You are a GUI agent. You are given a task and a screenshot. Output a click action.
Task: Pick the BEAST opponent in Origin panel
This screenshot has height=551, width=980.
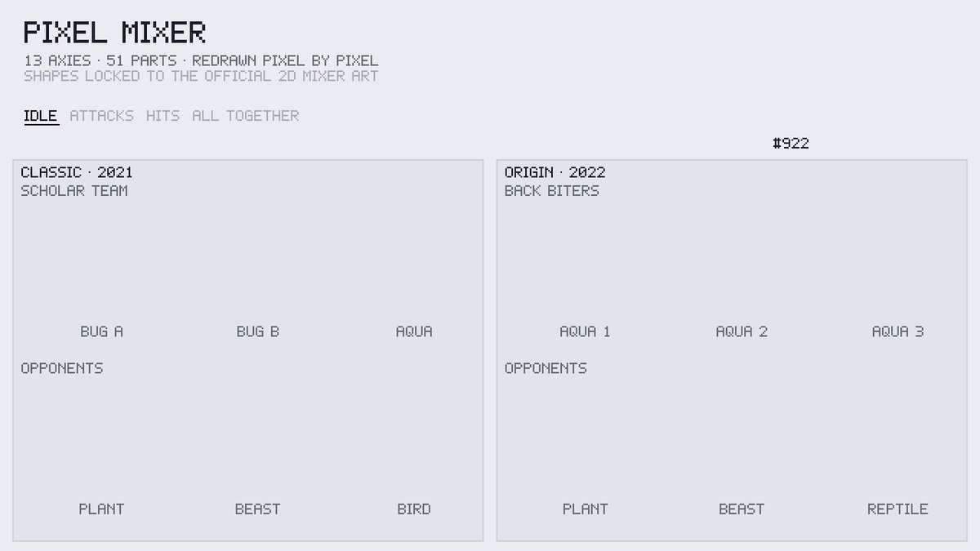742,509
